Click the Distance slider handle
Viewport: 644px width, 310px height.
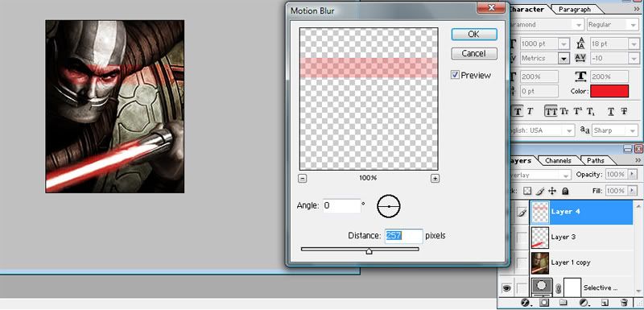369,251
